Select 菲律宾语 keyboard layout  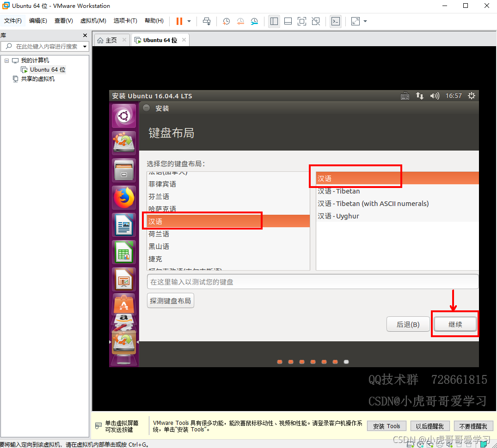pos(228,184)
